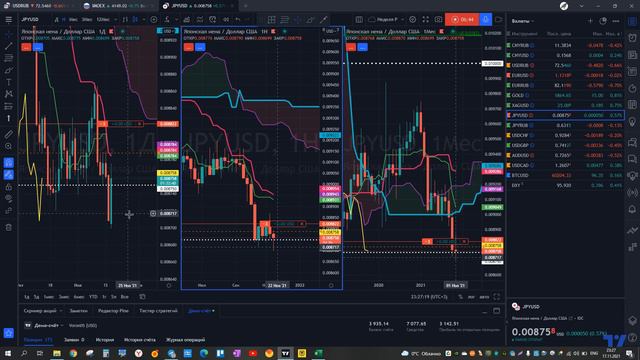Viewport: 640px width, 360px height.
Task: Stop the red recording timer button
Action: click(462, 19)
